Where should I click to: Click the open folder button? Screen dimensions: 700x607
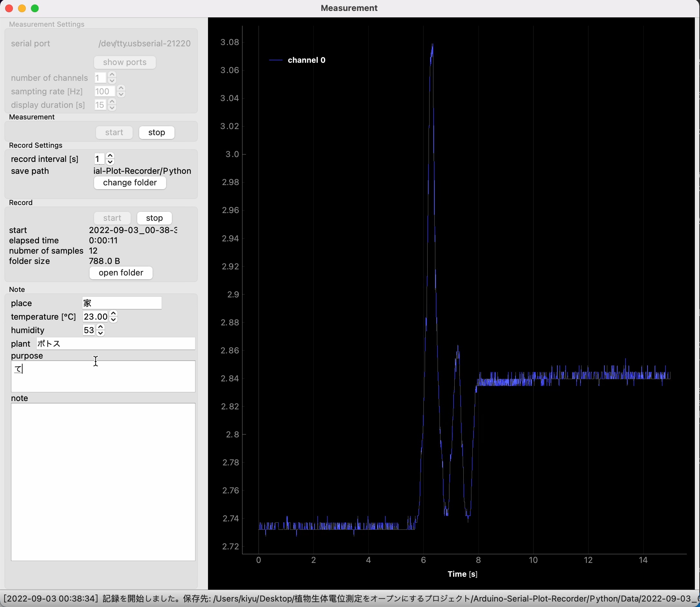point(121,273)
